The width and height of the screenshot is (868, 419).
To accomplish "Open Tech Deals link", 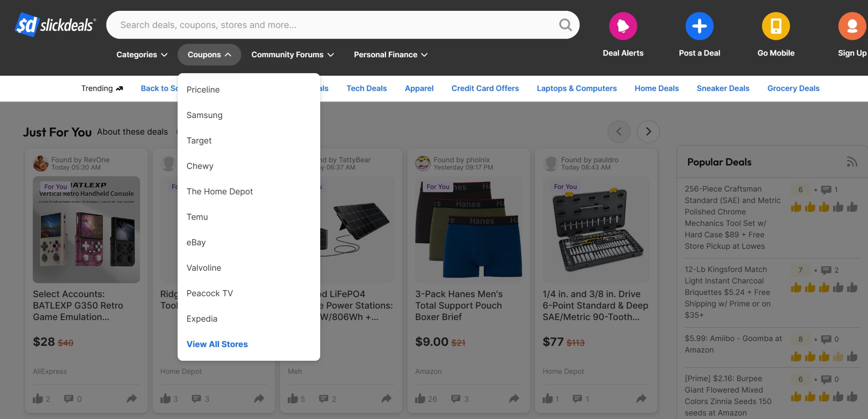I will pyautogui.click(x=367, y=88).
